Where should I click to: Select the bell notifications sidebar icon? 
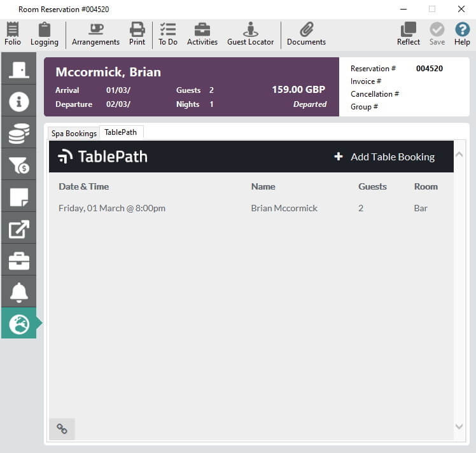[x=19, y=292]
